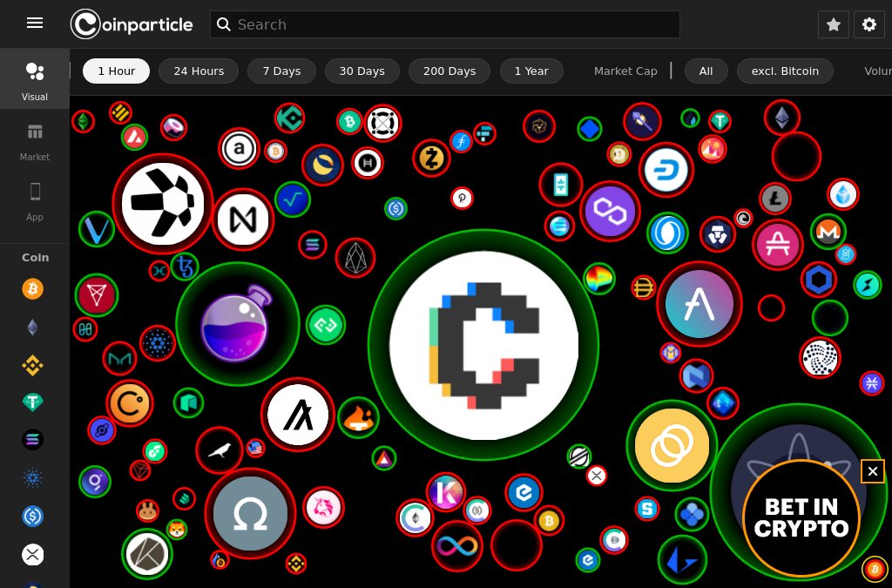Click the Shiba Inu bubble
The image size is (892, 588).
pyautogui.click(x=177, y=530)
